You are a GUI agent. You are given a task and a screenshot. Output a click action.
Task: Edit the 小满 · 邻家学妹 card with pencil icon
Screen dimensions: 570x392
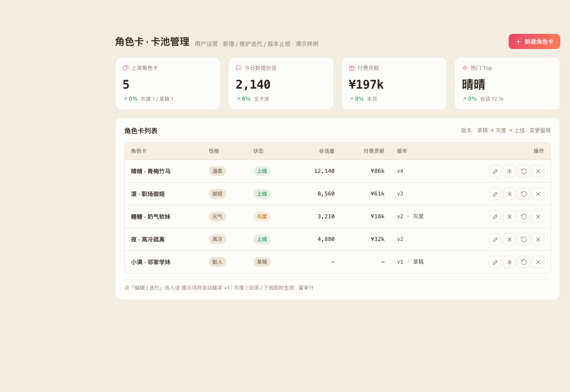495,262
